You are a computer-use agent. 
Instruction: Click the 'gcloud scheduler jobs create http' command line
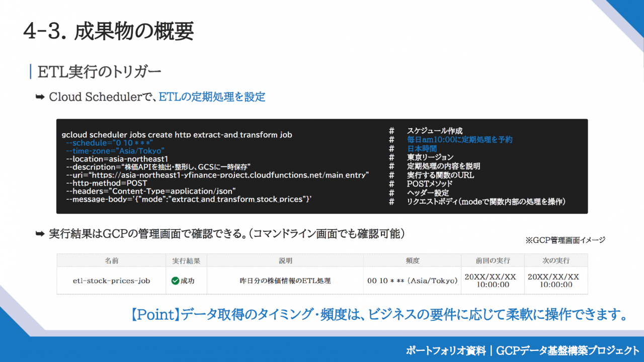pos(177,135)
